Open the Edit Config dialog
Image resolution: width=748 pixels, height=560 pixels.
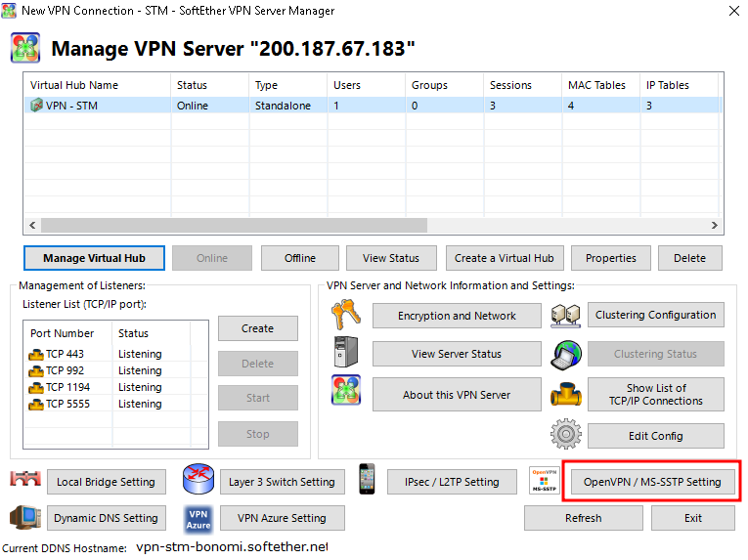point(655,436)
